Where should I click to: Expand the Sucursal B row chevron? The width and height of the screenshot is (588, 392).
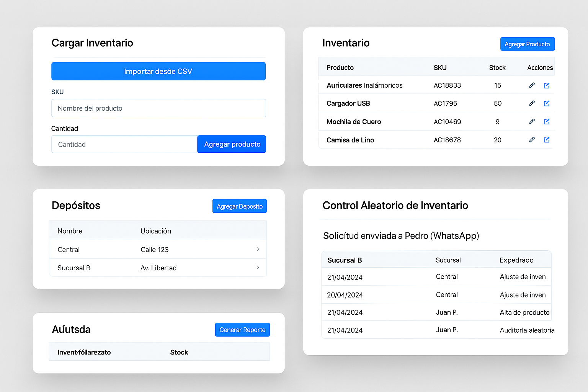point(258,268)
